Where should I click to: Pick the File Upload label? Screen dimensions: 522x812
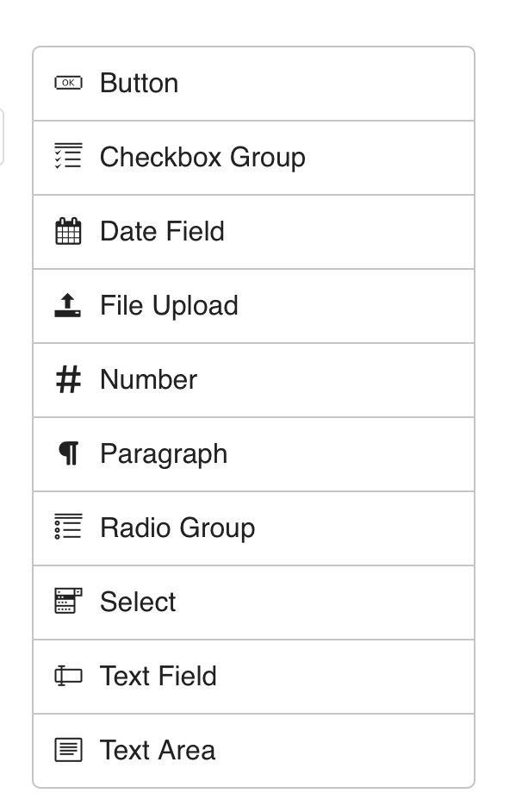169,305
